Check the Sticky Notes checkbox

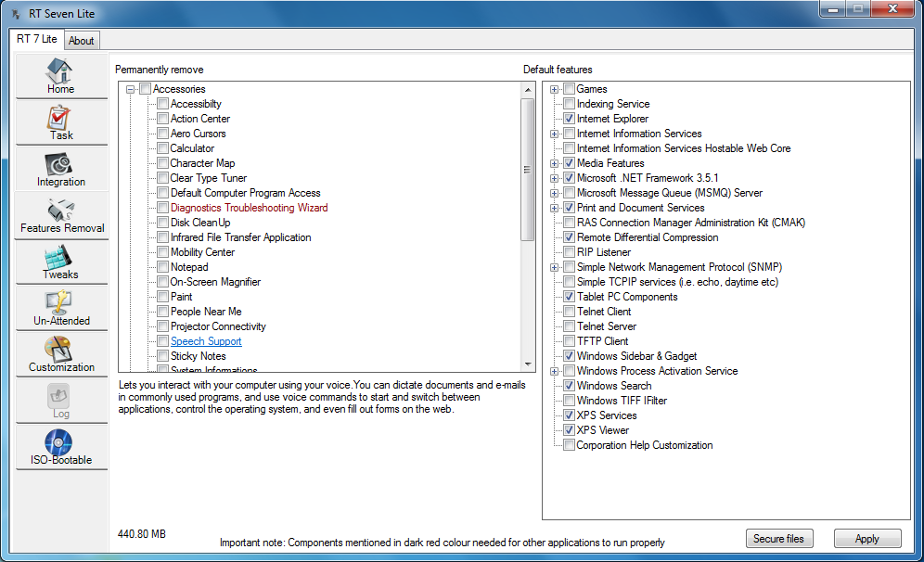pos(163,356)
